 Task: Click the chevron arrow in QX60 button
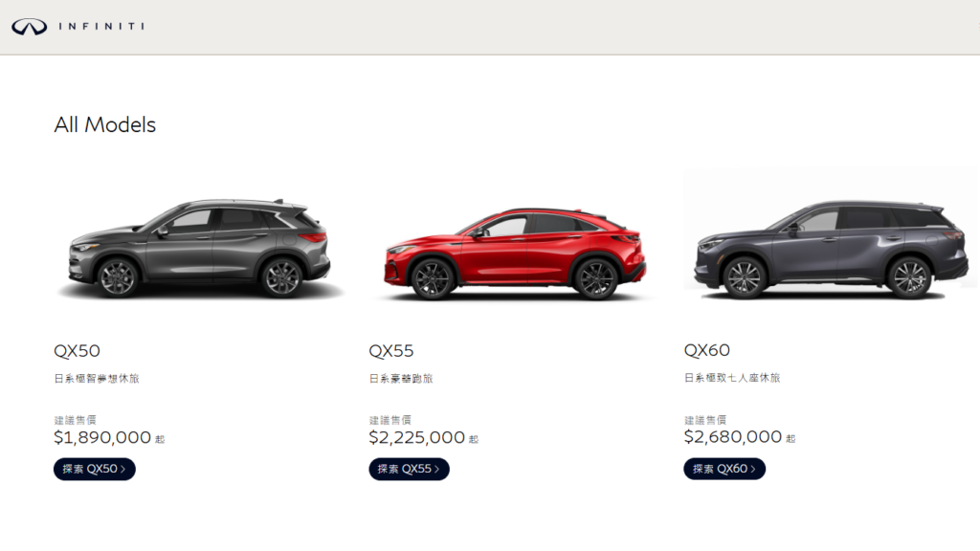tap(753, 469)
